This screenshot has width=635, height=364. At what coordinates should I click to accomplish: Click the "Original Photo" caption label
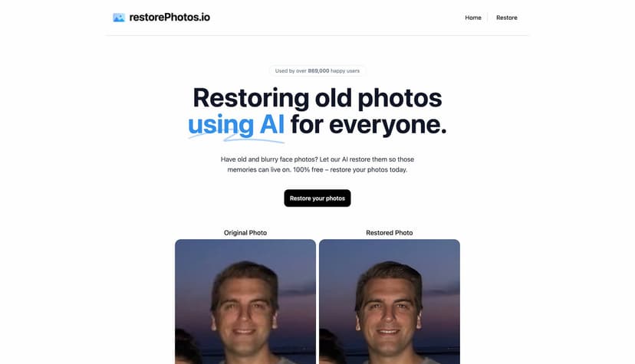coord(245,232)
